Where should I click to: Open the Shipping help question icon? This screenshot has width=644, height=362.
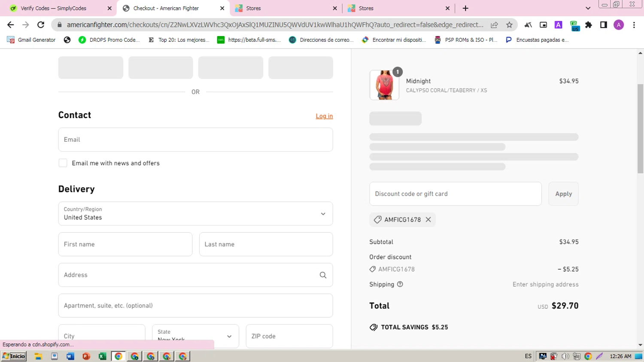point(400,284)
